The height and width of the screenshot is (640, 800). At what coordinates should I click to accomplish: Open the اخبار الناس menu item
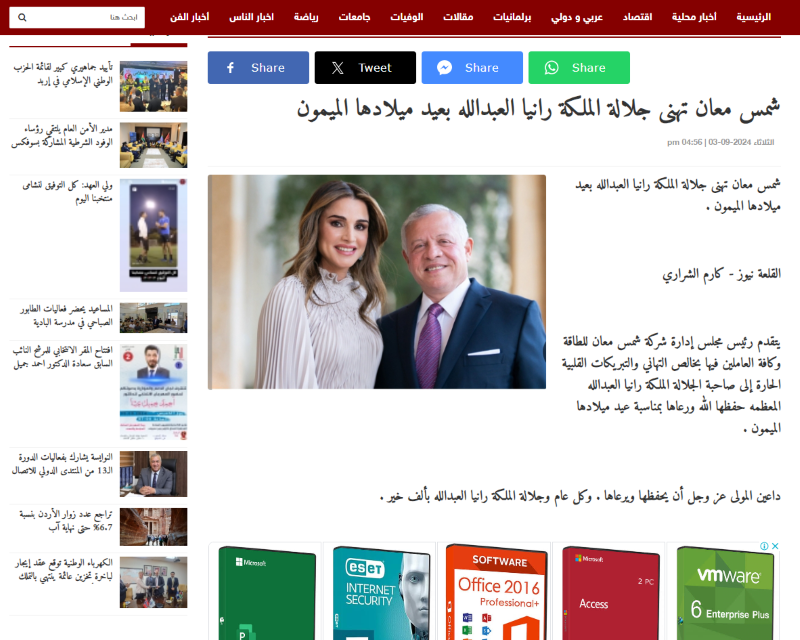(x=251, y=17)
